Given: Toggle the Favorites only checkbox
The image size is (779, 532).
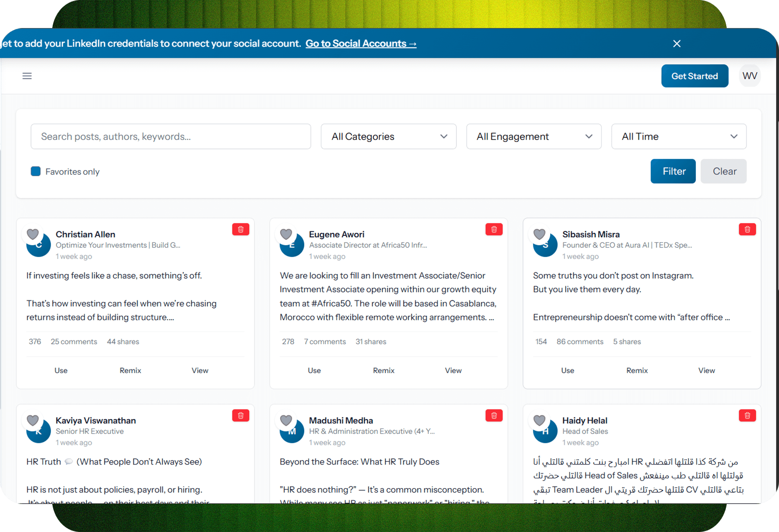Looking at the screenshot, I should [x=36, y=171].
